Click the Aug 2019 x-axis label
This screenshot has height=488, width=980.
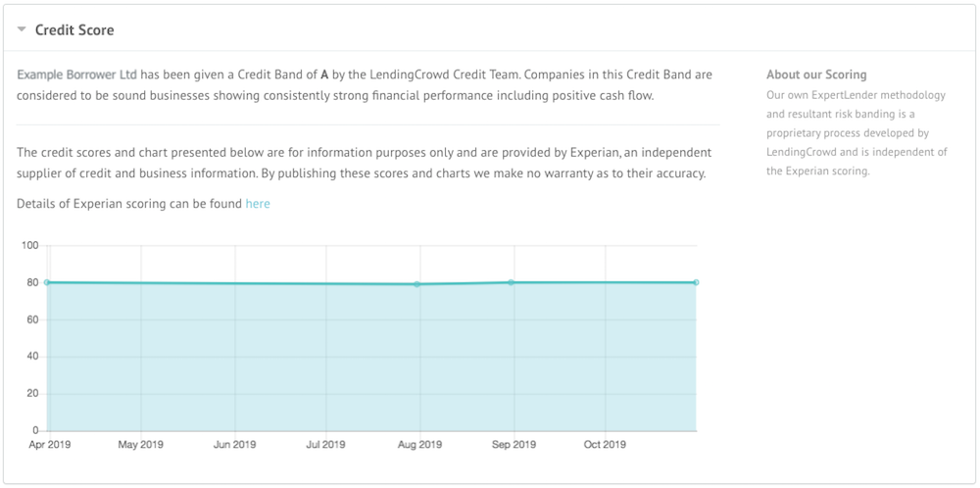point(419,445)
